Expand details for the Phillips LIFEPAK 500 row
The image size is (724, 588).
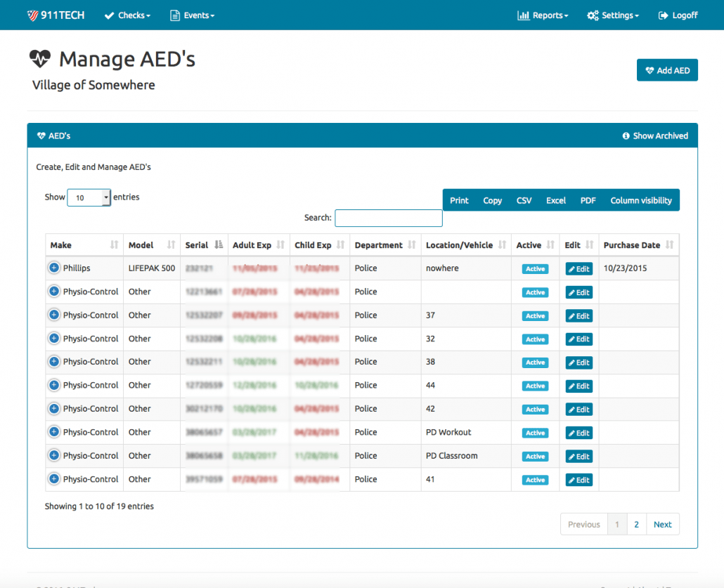click(53, 268)
